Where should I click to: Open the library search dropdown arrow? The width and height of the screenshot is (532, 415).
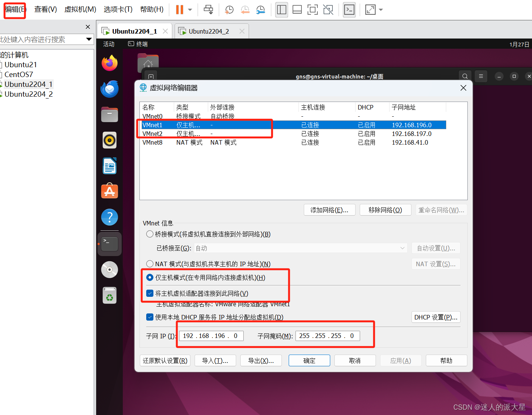(x=89, y=39)
